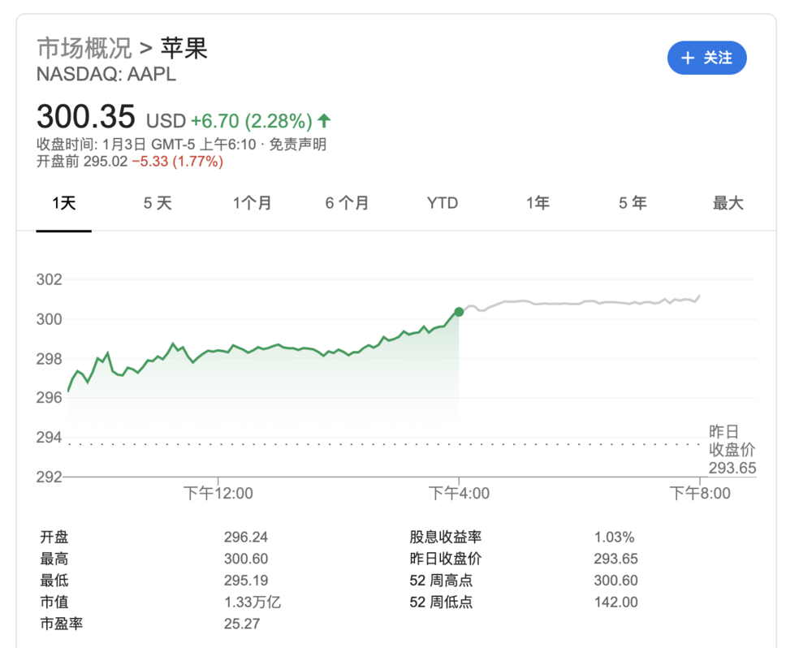Image resolution: width=812 pixels, height=648 pixels.
Task: Open the 市场概况 breadcrumb link
Action: [84, 48]
